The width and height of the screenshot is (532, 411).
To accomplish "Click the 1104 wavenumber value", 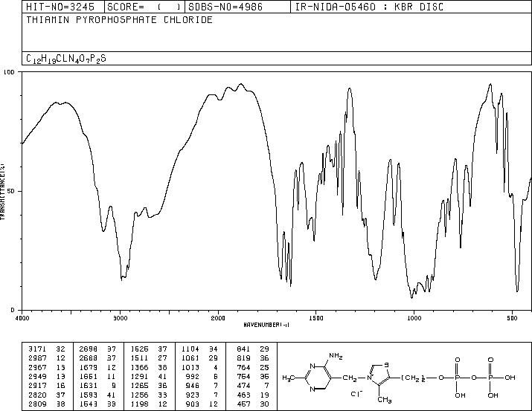I will 190,349.
